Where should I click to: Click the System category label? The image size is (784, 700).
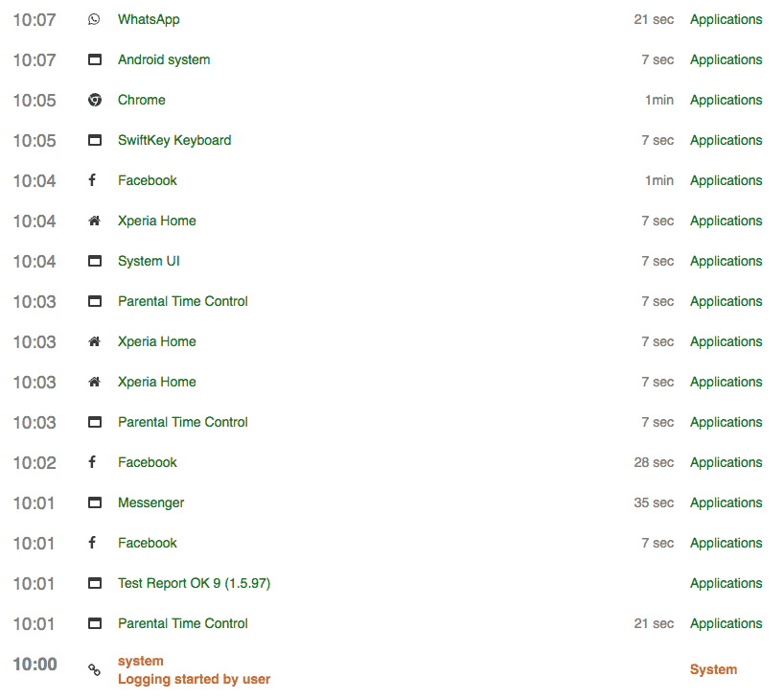coord(713,669)
